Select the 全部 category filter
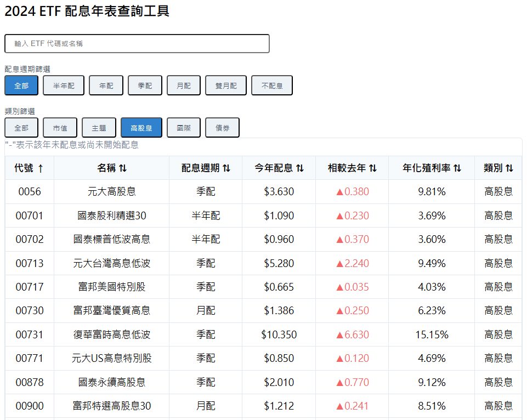This screenshot has width=527, height=420. pos(21,128)
